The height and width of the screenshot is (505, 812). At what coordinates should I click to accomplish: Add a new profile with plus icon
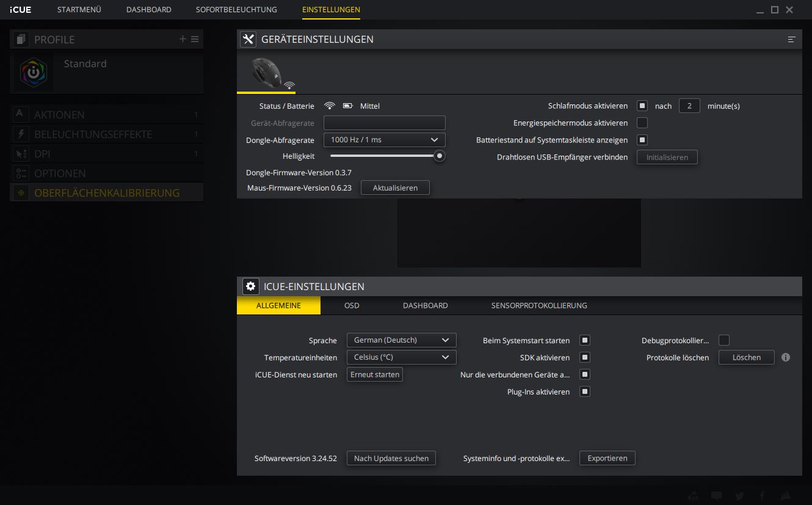[x=183, y=39]
